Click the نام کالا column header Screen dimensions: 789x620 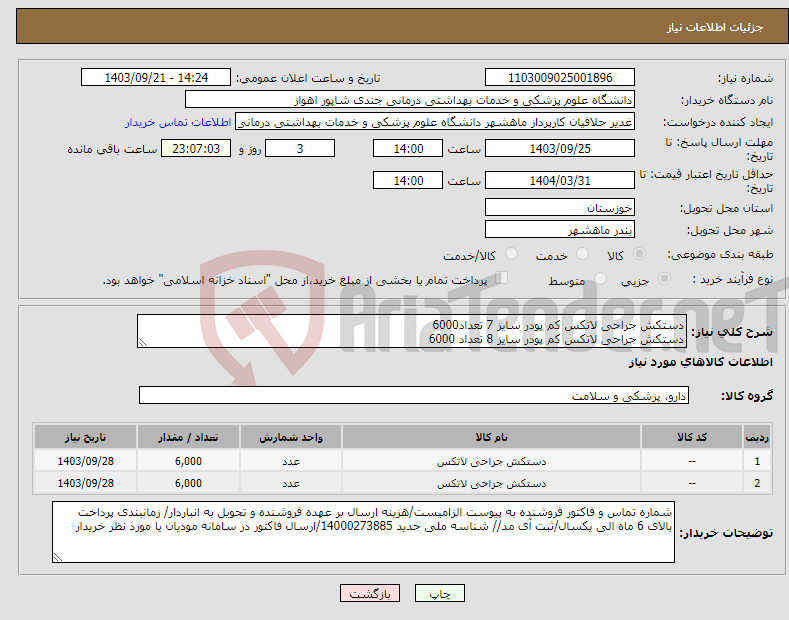(x=491, y=437)
